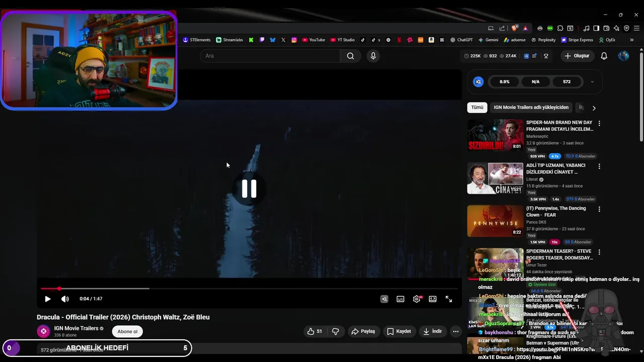Open options for Spiderman Teaser video
This screenshot has width=644, height=362.
(x=599, y=252)
